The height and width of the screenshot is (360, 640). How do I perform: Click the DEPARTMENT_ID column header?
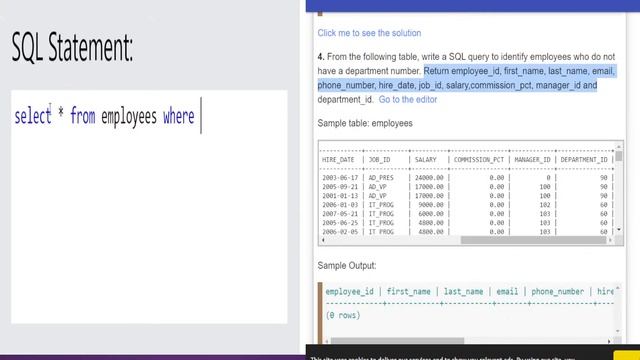(x=584, y=160)
